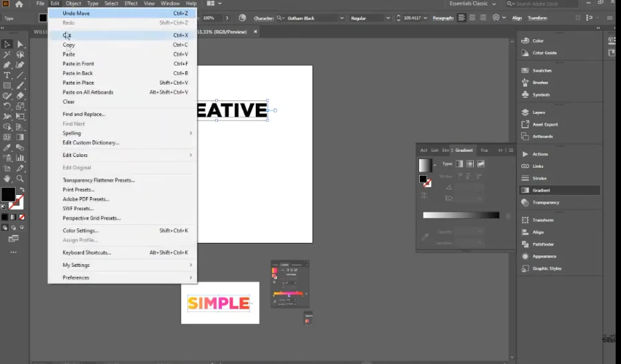Switch to the Tra tab in Gradient panel
This screenshot has height=364, width=621.
(x=484, y=150)
